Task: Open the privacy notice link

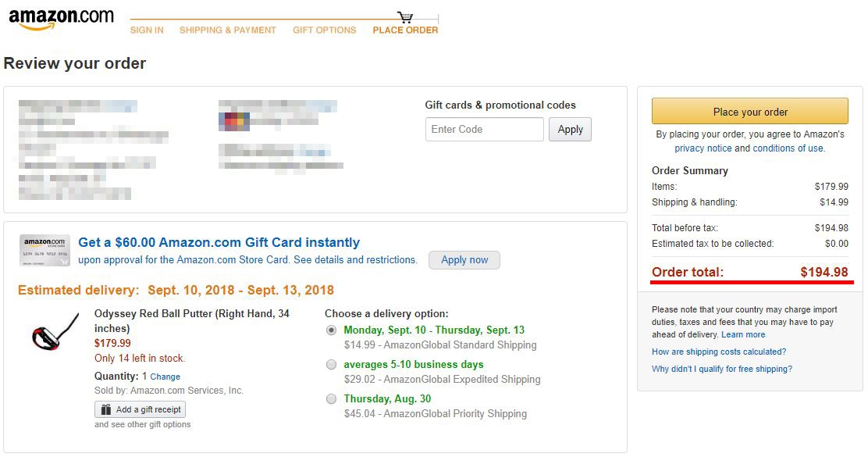Action: tap(703, 148)
